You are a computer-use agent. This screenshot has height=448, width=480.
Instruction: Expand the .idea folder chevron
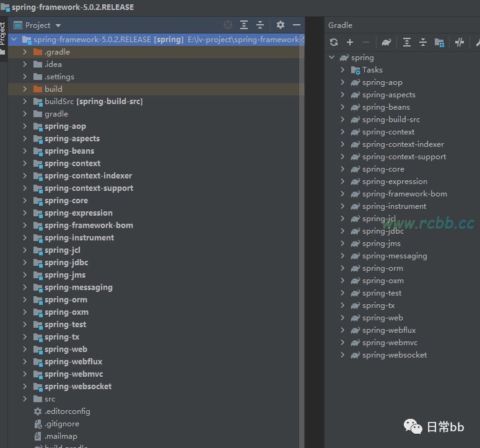[25, 64]
